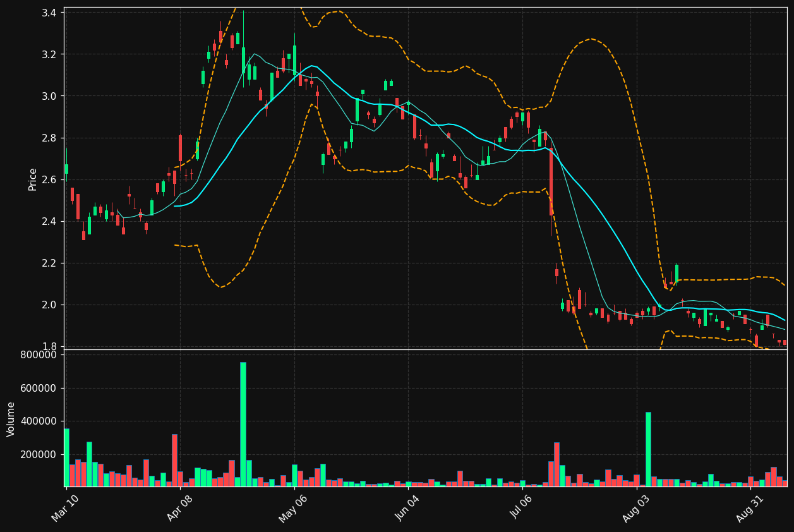Click the tall green volume bar after Aug 03

[x=648, y=449]
